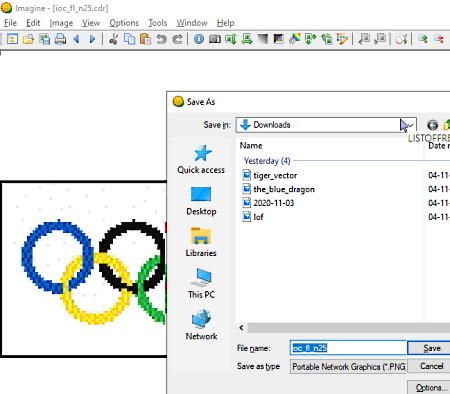Open the Image menu
This screenshot has width=450, height=394.
coord(61,23)
